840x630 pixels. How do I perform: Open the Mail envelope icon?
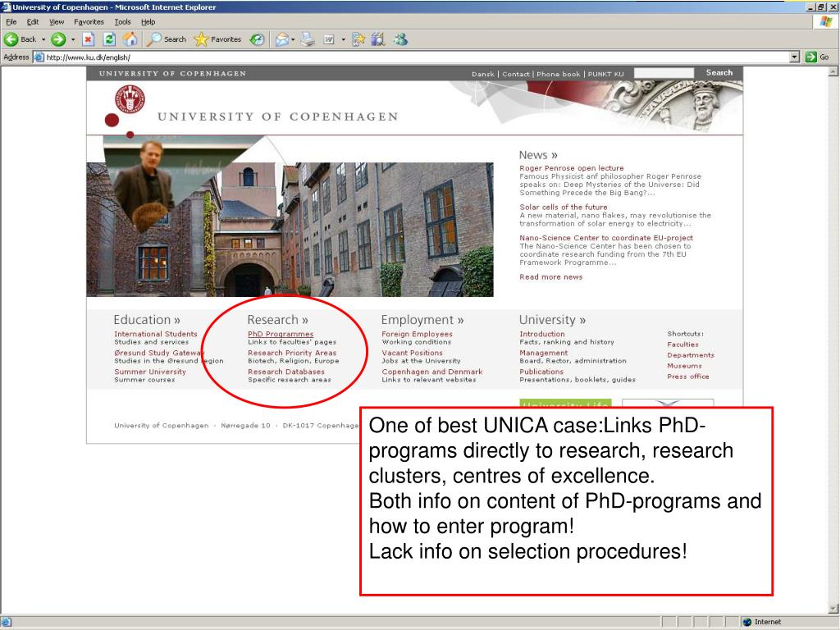[282, 39]
